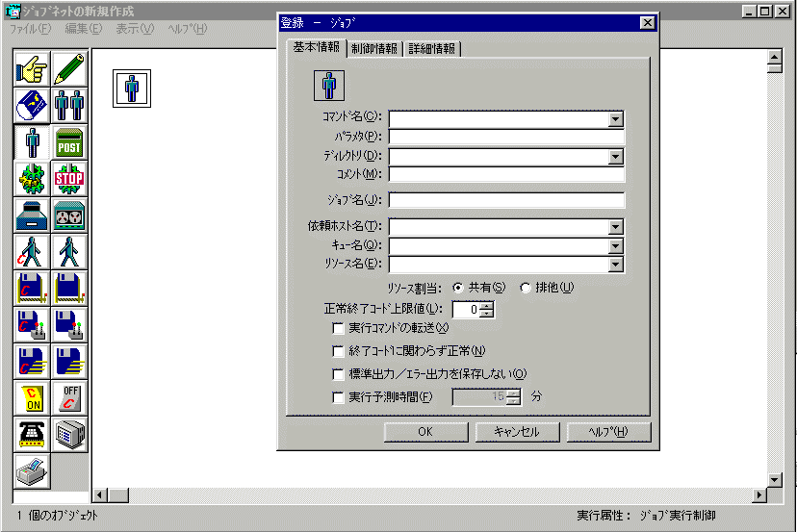Click the horizontal scrollbar right arrow
Image resolution: width=797 pixels, height=532 pixels.
pyautogui.click(x=759, y=495)
